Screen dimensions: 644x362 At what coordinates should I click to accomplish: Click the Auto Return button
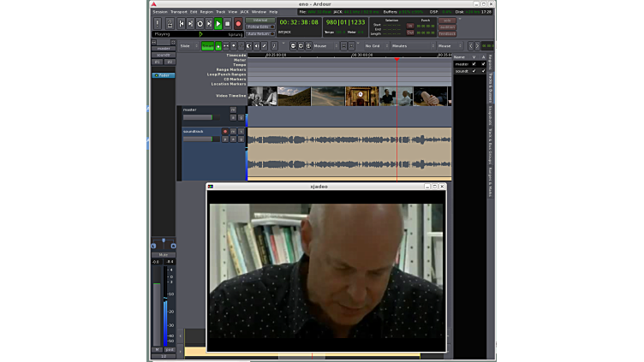point(260,33)
